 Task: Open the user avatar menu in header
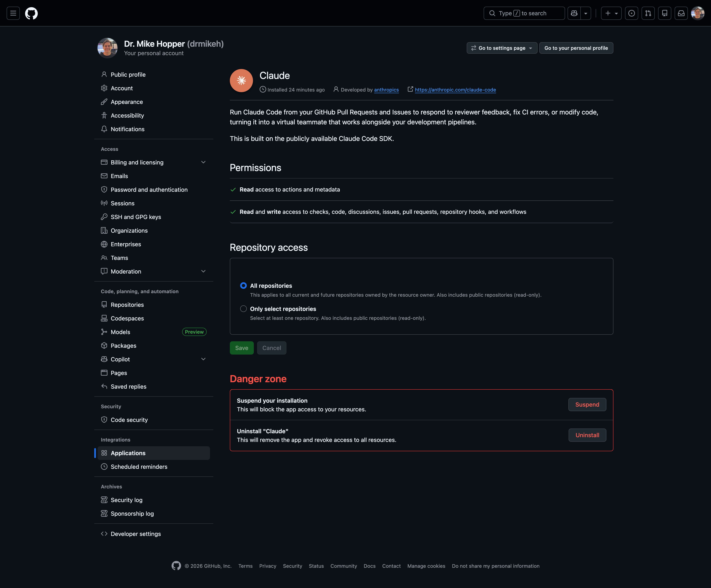(x=698, y=13)
